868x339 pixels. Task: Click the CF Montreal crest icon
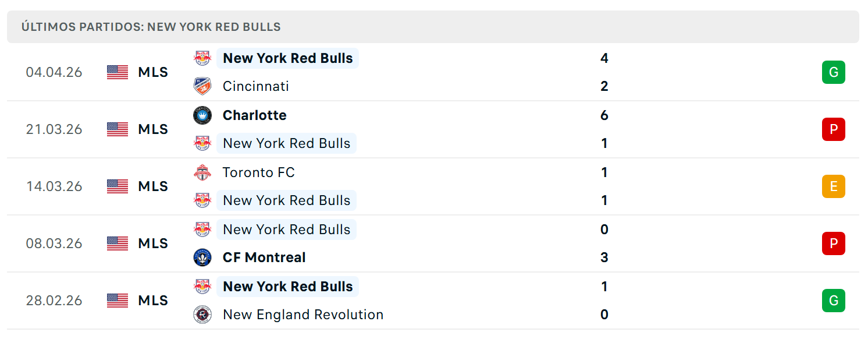[202, 257]
